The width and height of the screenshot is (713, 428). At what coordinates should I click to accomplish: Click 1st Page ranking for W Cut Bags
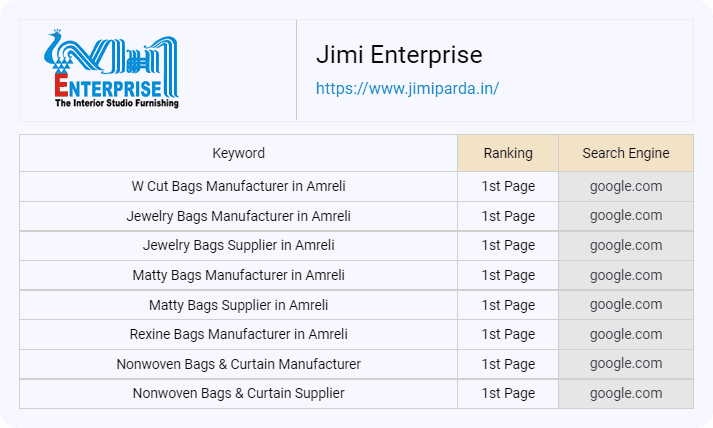tap(508, 186)
